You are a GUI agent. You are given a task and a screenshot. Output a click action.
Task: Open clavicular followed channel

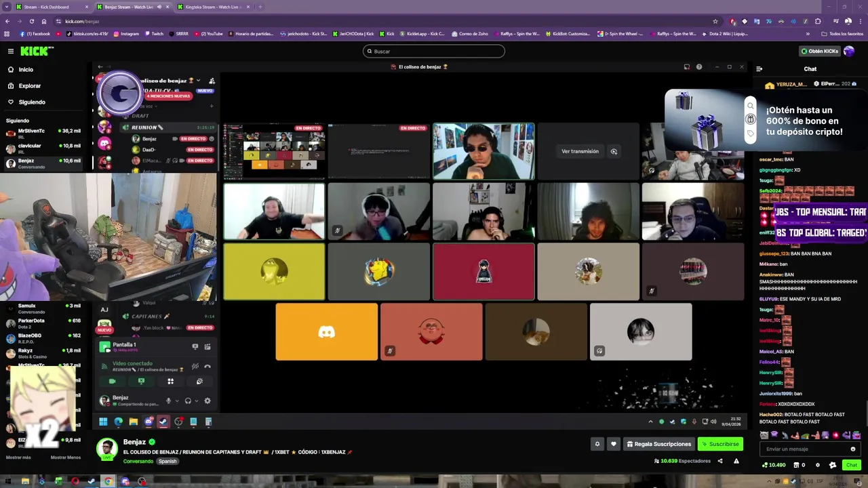pyautogui.click(x=43, y=148)
